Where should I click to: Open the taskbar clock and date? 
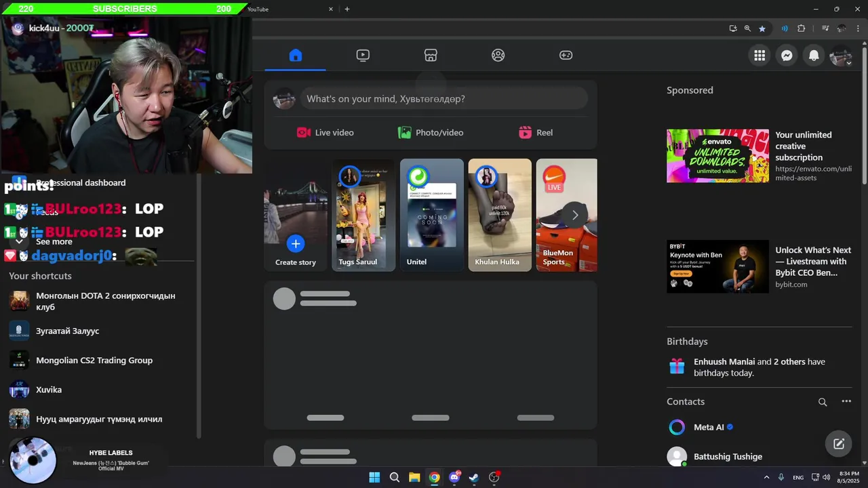click(x=849, y=477)
